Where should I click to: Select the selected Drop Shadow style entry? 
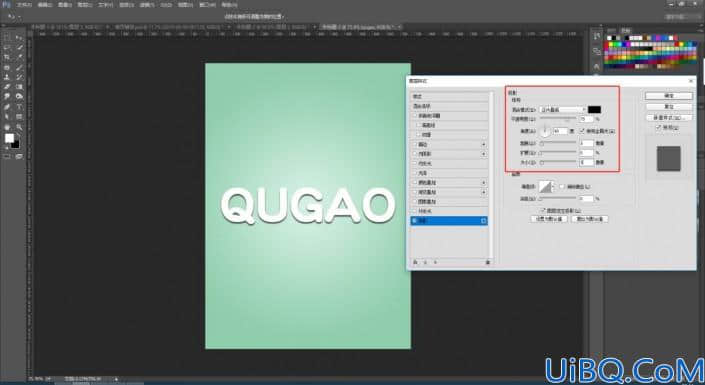click(449, 221)
